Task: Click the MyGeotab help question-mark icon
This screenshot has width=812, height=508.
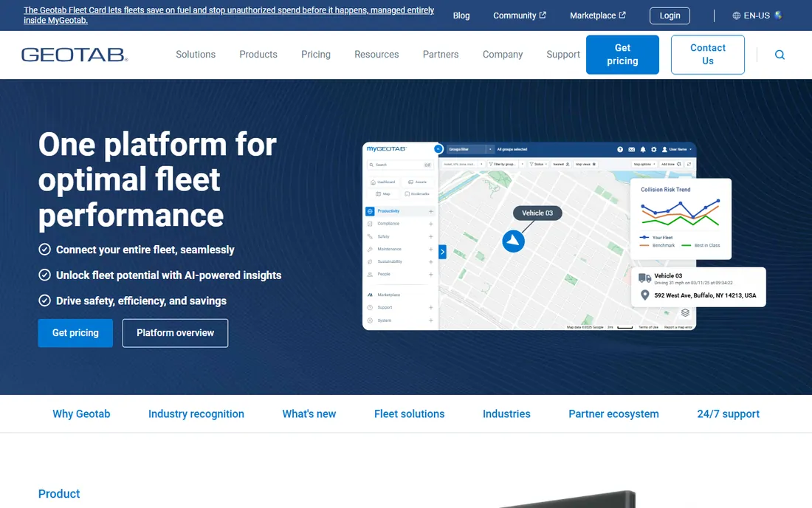Action: 620,149
